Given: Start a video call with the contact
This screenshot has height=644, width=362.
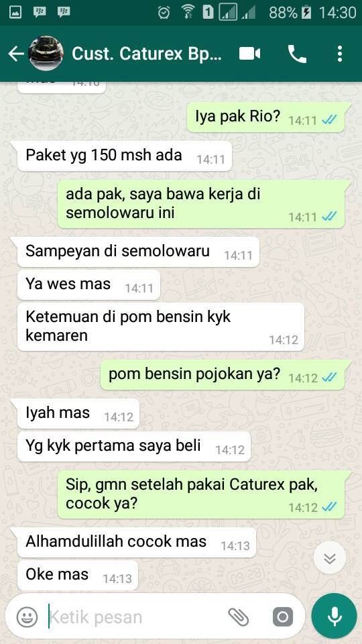Looking at the screenshot, I should (249, 54).
